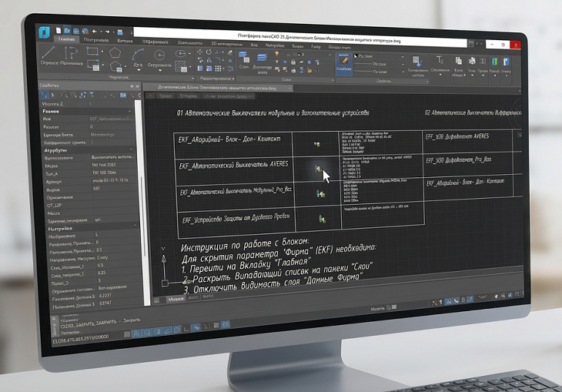This screenshot has height=392, width=562.
Task: Toggle the lineweight display status bar button
Action: pos(216,326)
